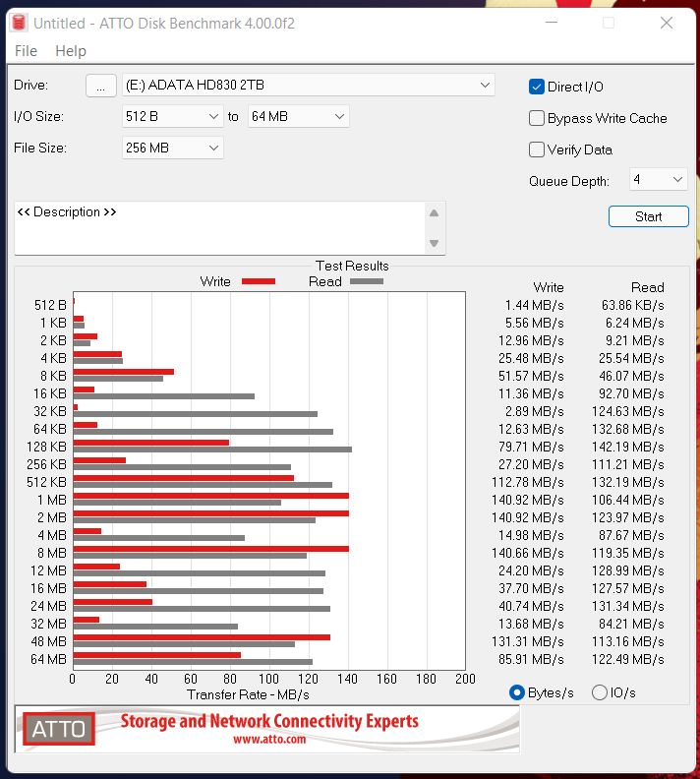Open the I/O Size end dropdown 64 MB
700x779 pixels.
click(298, 116)
